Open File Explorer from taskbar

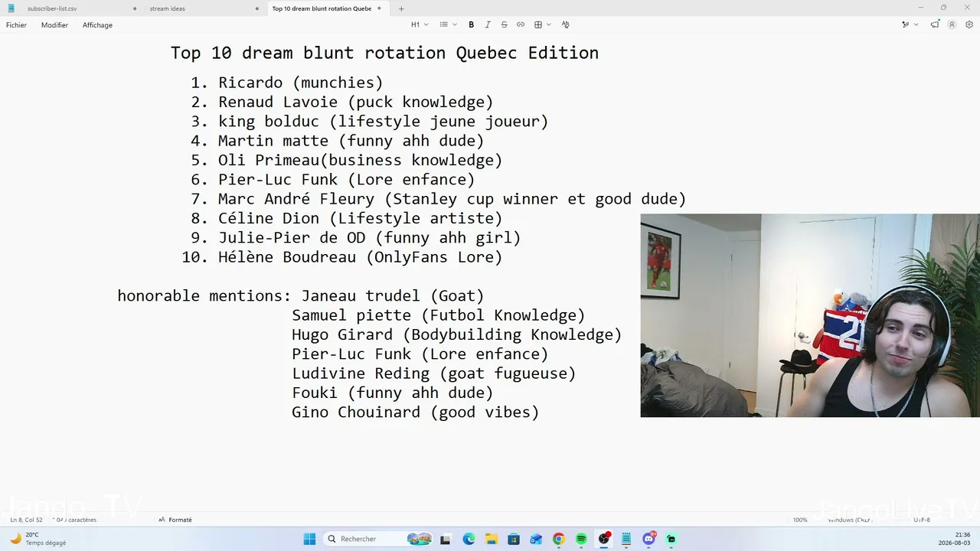[x=491, y=539]
